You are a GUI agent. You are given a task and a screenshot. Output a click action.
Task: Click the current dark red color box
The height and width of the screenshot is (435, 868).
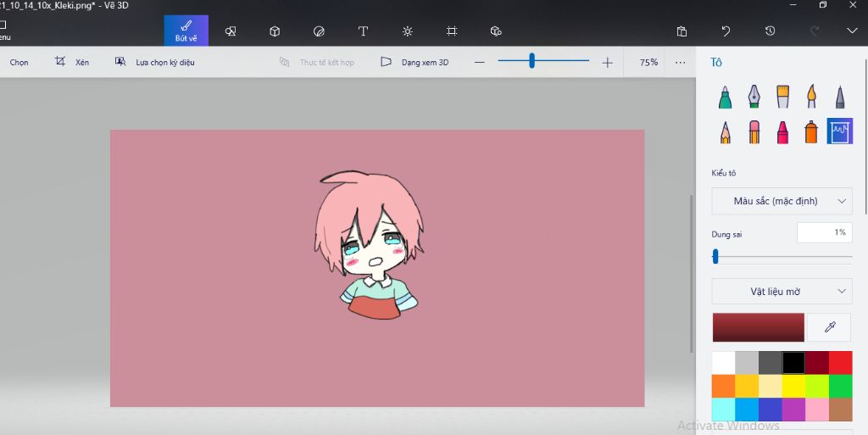[x=758, y=327]
